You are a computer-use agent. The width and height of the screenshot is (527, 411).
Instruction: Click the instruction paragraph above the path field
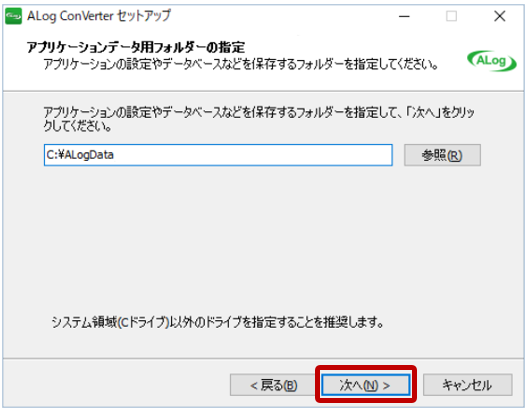(x=259, y=119)
